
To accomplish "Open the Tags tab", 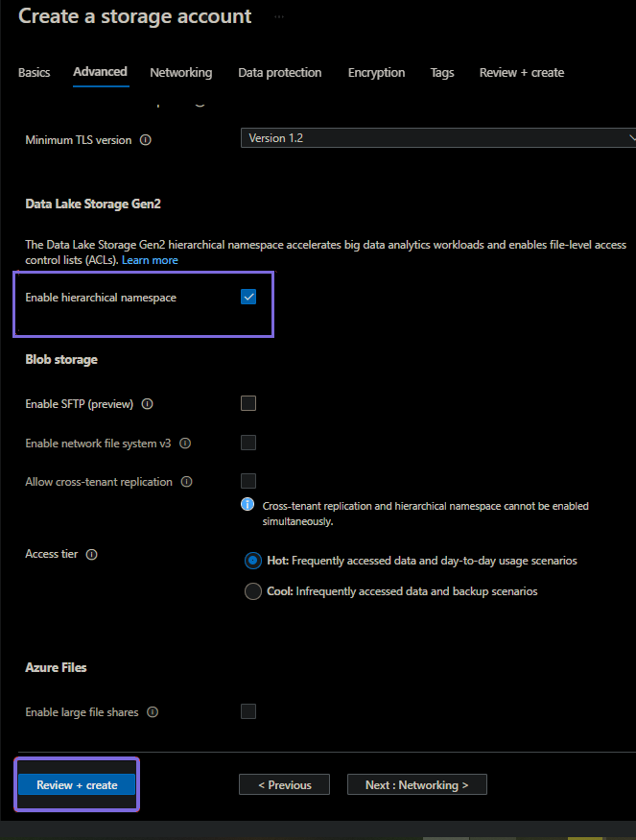I will pyautogui.click(x=442, y=73).
